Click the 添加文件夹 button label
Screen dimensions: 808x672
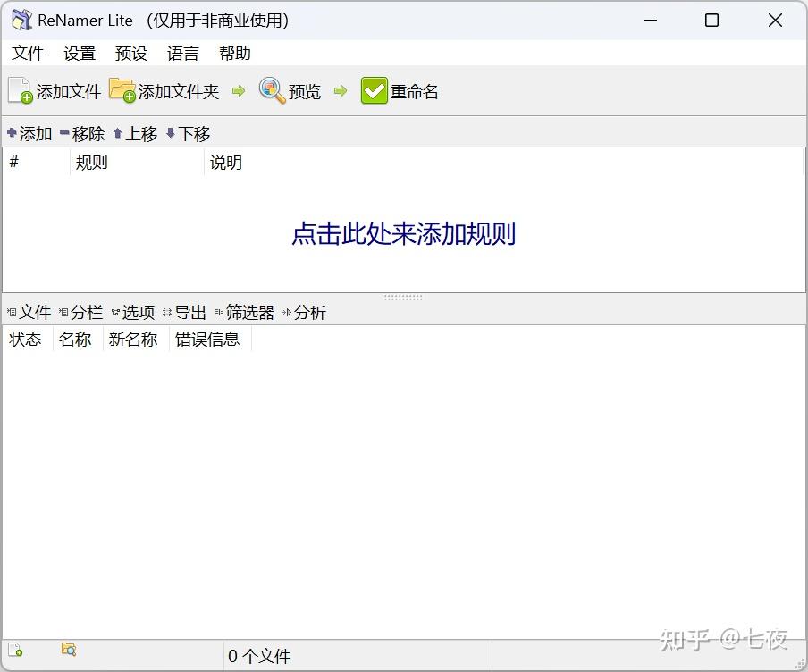[x=179, y=92]
